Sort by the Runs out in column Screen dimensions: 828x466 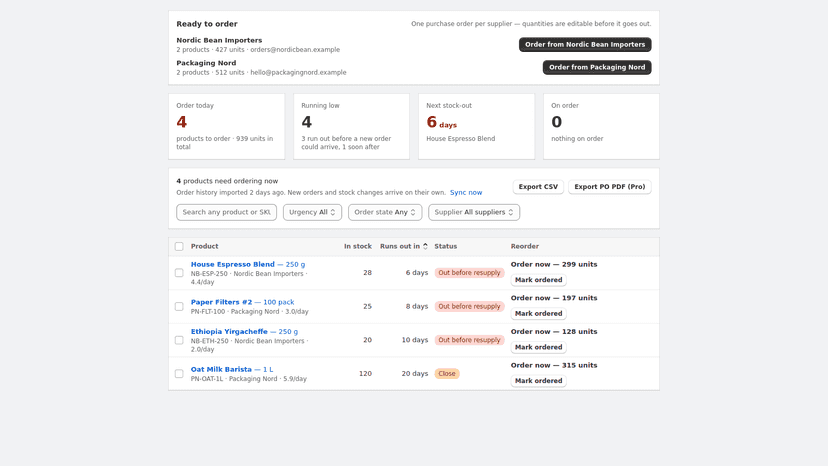pos(403,246)
